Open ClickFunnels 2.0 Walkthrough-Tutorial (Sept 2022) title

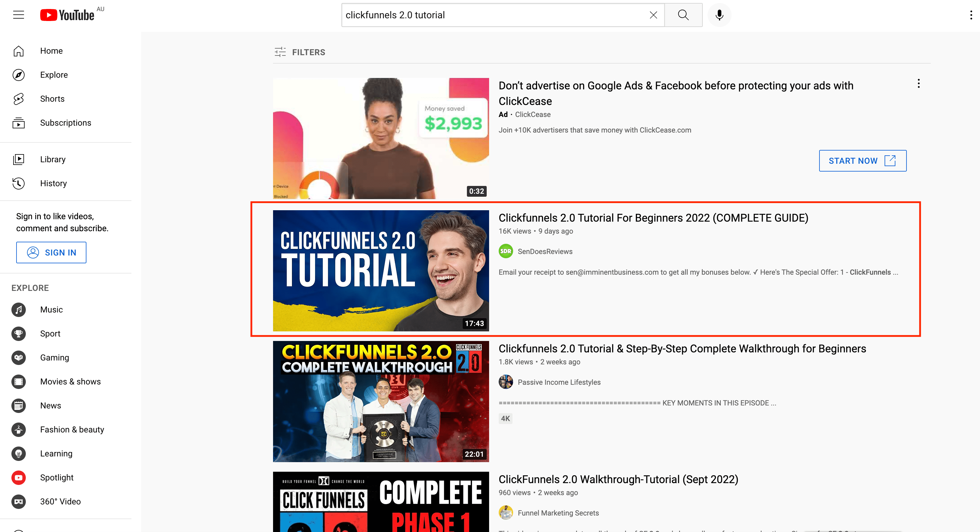coord(618,479)
